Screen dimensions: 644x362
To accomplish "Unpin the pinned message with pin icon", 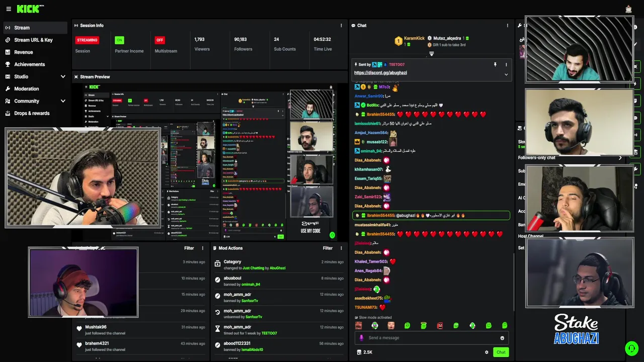I will click(495, 64).
